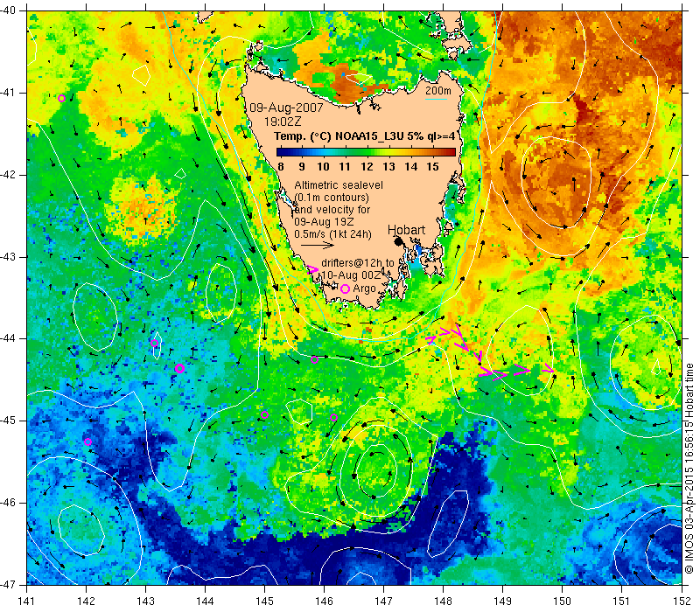Click the green middle of the temperature color bar
Viewport: 700px width, 612px height.
(x=366, y=152)
